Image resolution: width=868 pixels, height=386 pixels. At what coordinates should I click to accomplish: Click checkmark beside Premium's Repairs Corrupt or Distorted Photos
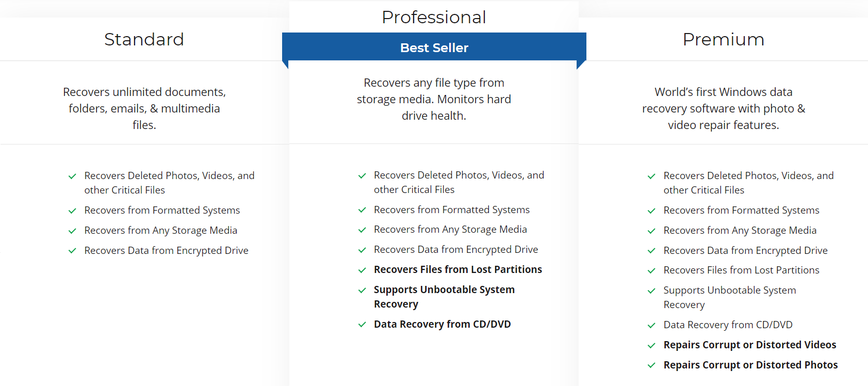point(651,366)
